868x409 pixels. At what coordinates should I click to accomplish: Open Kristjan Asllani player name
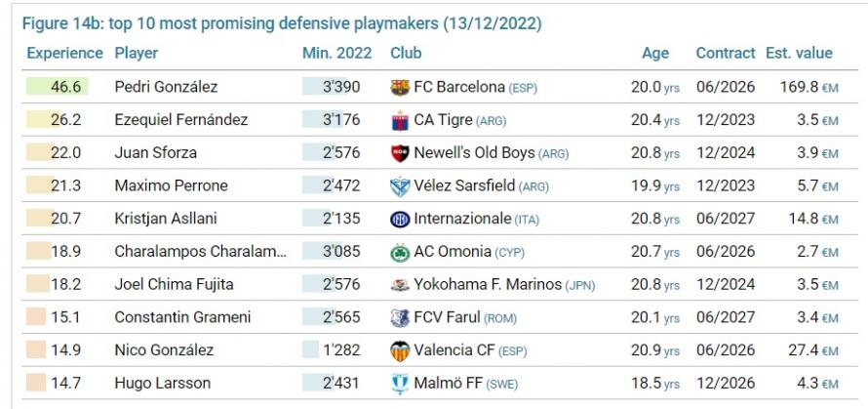click(x=166, y=219)
